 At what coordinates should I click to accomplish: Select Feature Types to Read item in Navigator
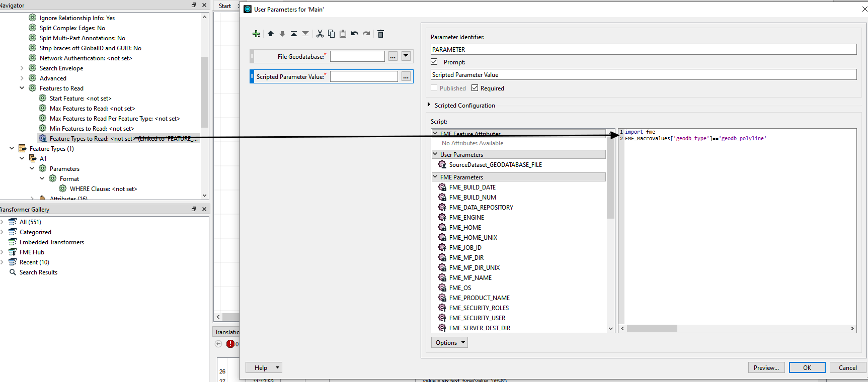pos(119,138)
